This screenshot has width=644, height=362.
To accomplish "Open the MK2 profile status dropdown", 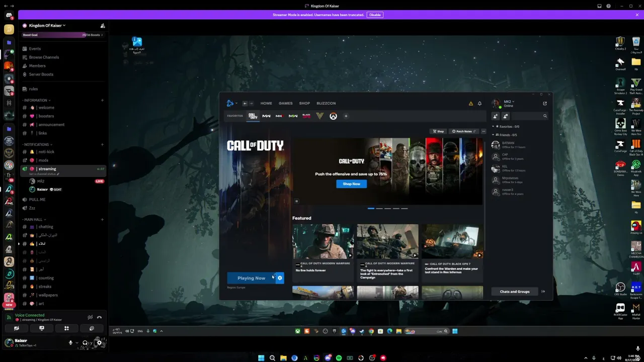I will pos(509,102).
